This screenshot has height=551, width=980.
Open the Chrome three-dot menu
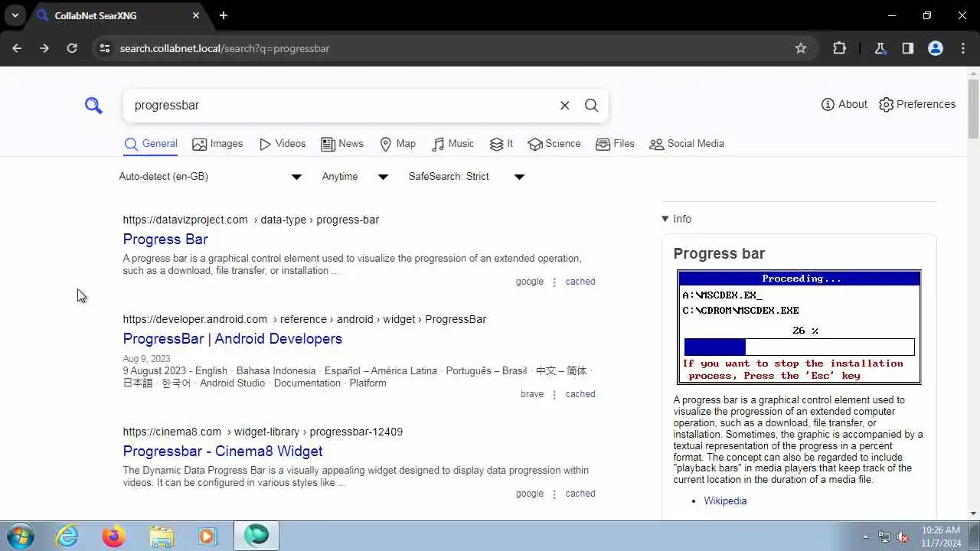pos(963,48)
